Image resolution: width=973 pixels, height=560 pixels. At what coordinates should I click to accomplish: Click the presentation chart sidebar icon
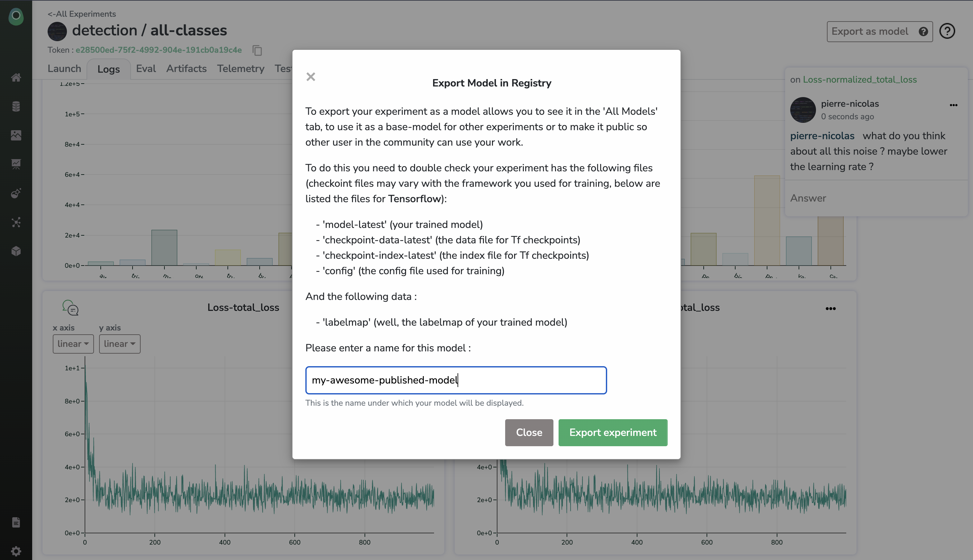16,164
